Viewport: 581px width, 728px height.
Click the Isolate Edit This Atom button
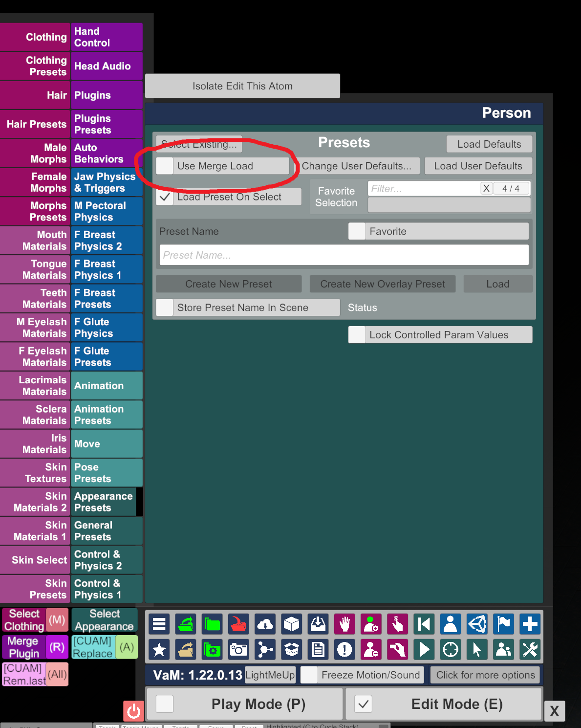click(x=242, y=86)
